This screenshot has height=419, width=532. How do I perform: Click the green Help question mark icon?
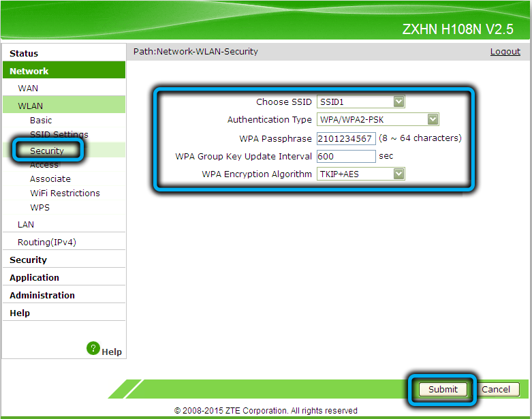point(94,348)
